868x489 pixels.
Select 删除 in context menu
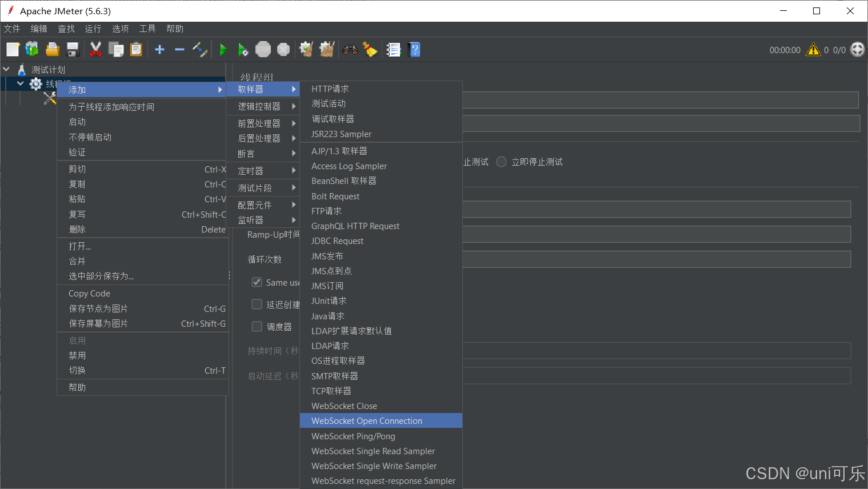[143, 229]
